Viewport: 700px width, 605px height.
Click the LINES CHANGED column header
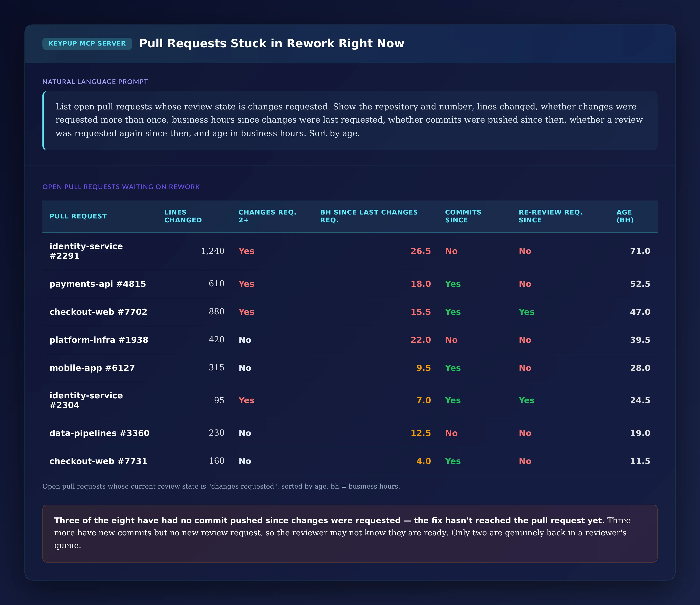point(183,216)
